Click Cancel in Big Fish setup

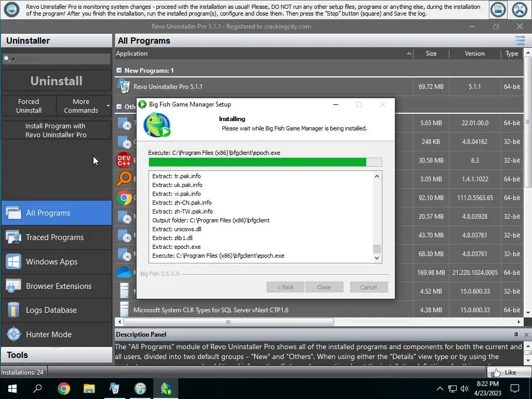(x=368, y=287)
